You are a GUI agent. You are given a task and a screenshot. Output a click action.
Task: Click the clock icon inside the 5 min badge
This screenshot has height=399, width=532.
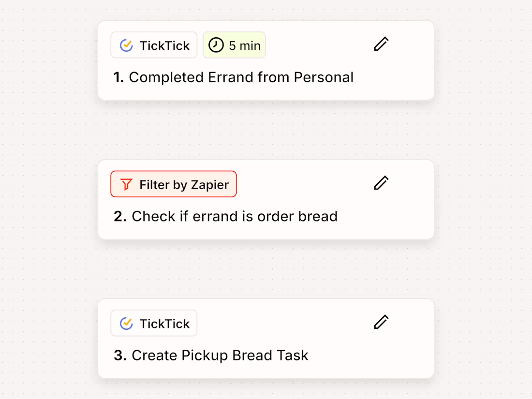click(x=216, y=44)
